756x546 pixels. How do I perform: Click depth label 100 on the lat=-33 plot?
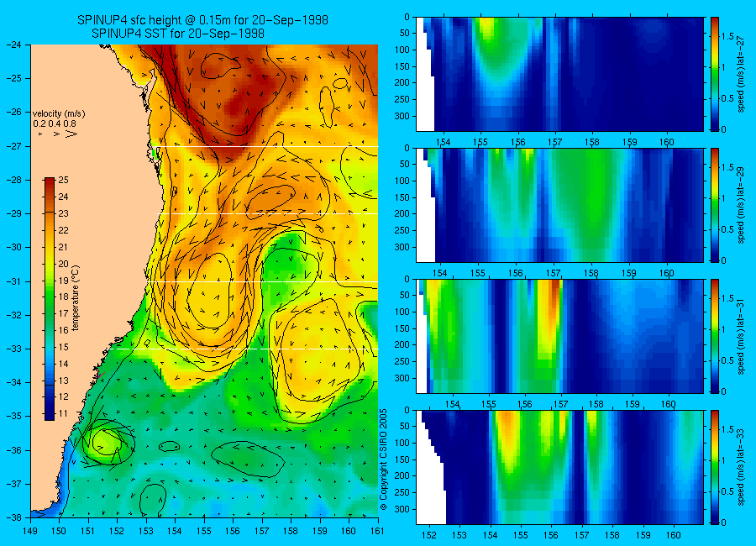coord(402,443)
